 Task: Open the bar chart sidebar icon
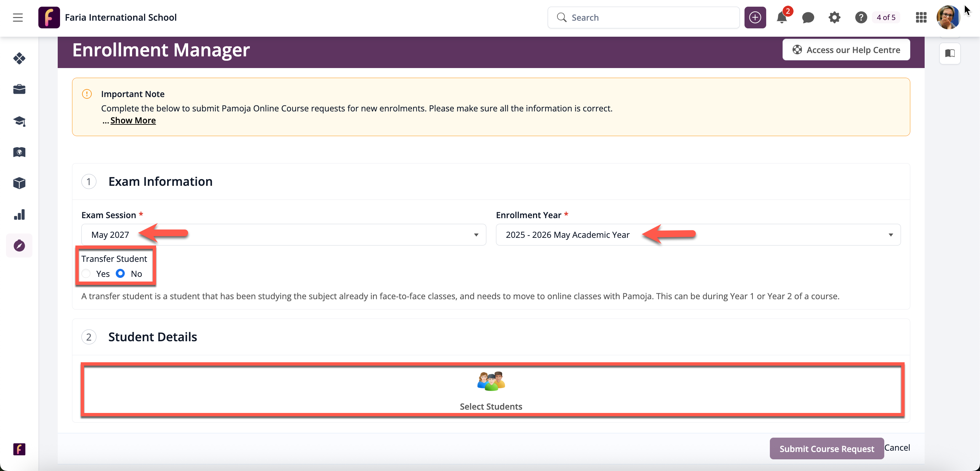[19, 214]
